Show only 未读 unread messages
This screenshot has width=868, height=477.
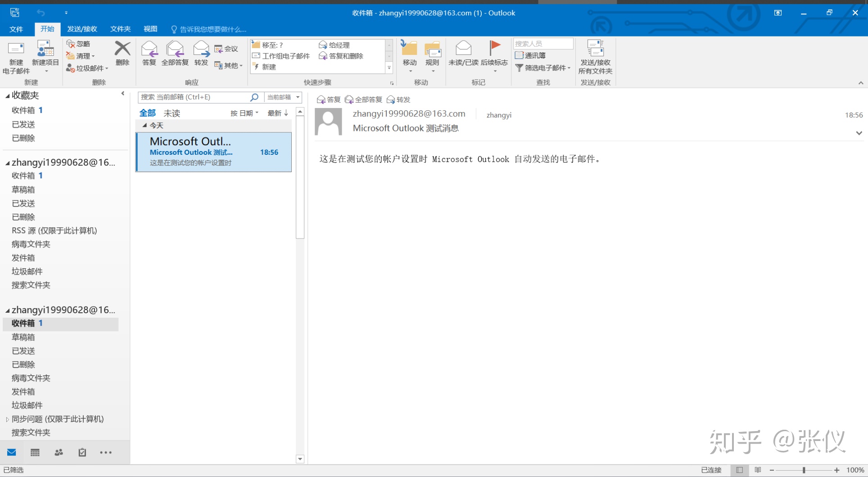coord(172,113)
